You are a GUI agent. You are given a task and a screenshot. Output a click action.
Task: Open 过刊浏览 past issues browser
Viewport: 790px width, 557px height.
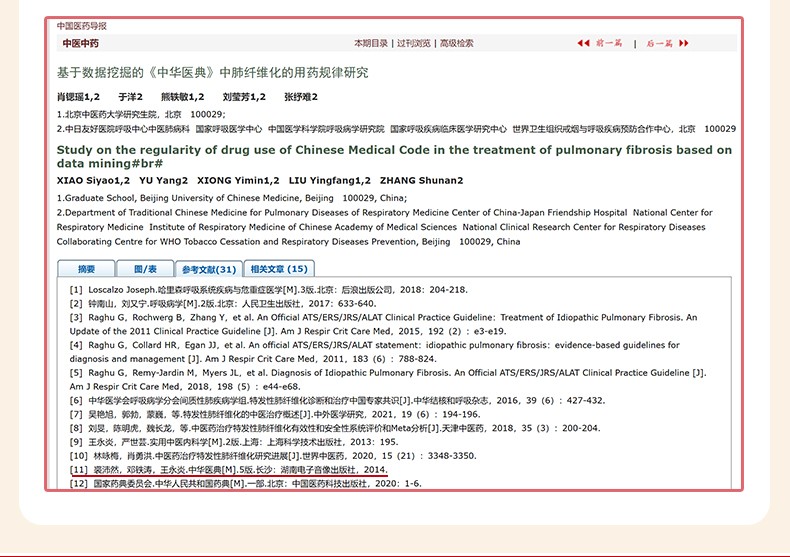413,44
